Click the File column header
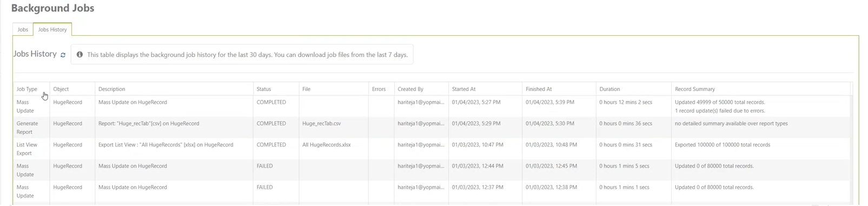Image resolution: width=868 pixels, height=206 pixels. [x=306, y=89]
